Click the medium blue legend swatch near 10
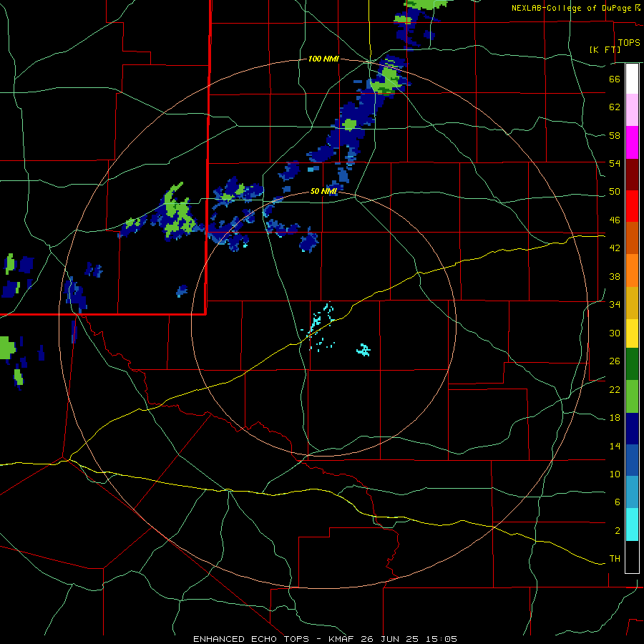The width and height of the screenshot is (644, 644). [632, 460]
